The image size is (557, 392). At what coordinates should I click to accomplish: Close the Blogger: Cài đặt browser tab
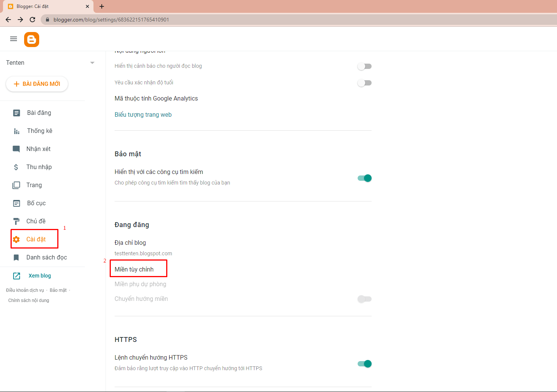pos(87,6)
